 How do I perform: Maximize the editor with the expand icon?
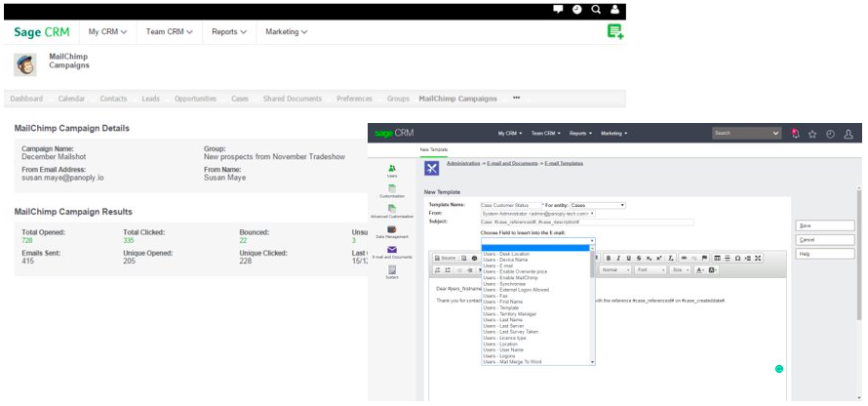tap(758, 258)
